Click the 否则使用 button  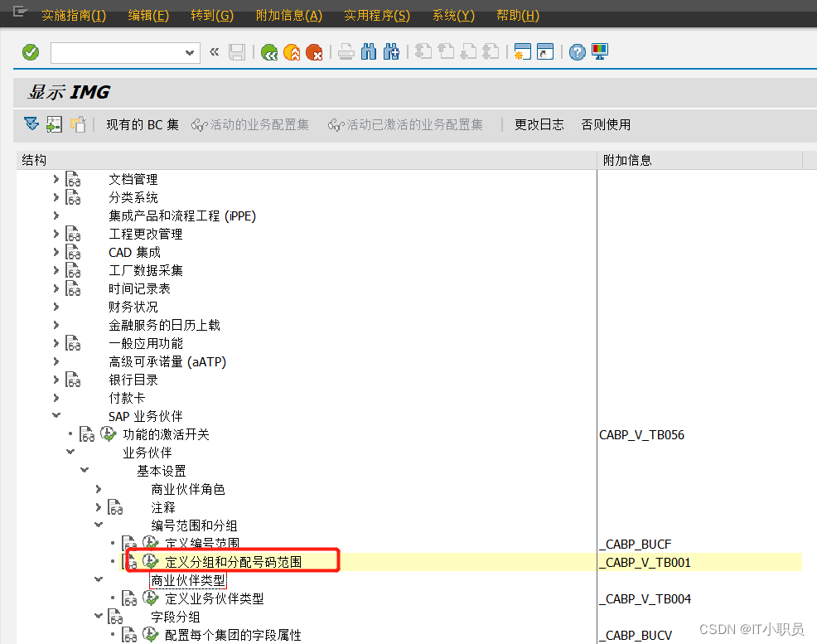click(606, 124)
